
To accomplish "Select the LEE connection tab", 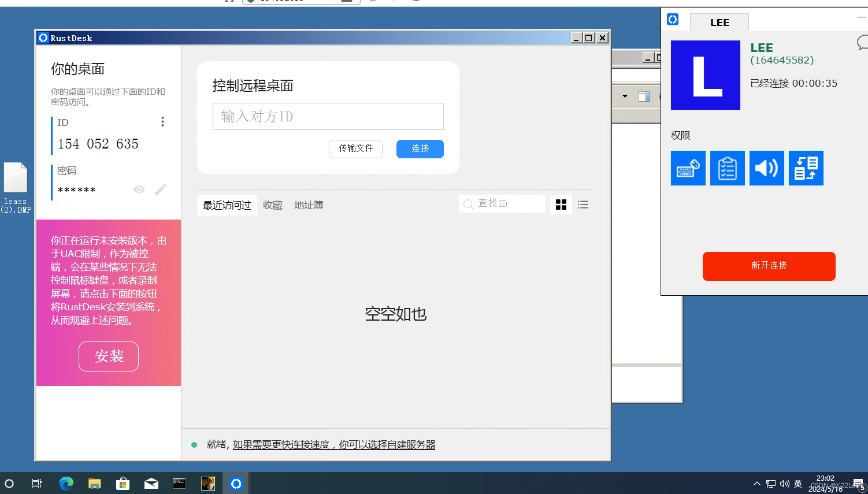I will (719, 23).
